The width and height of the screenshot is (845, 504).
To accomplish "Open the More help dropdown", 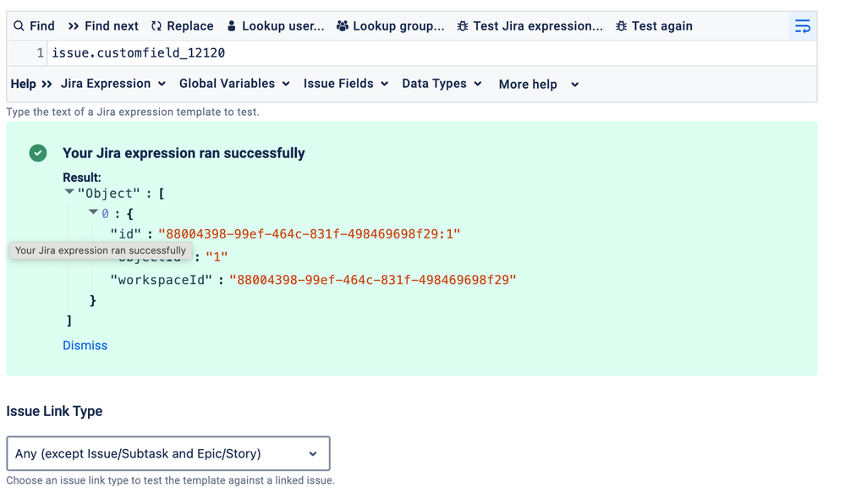I will pyautogui.click(x=538, y=84).
